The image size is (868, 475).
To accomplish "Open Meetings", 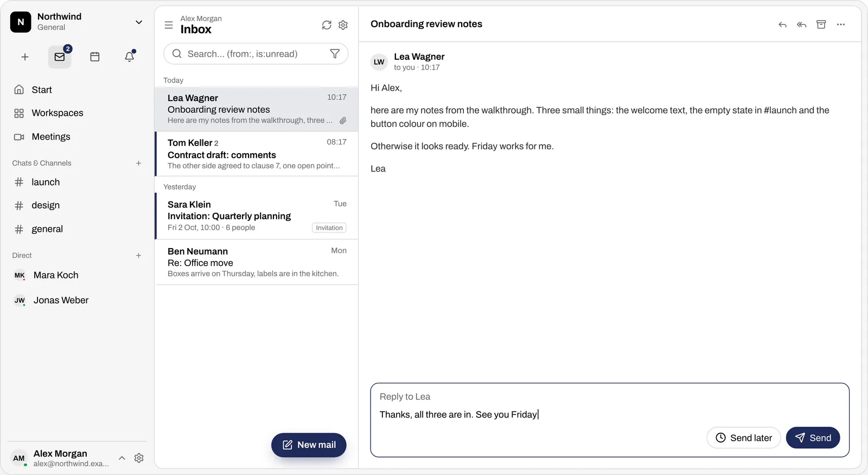I will (77, 137).
